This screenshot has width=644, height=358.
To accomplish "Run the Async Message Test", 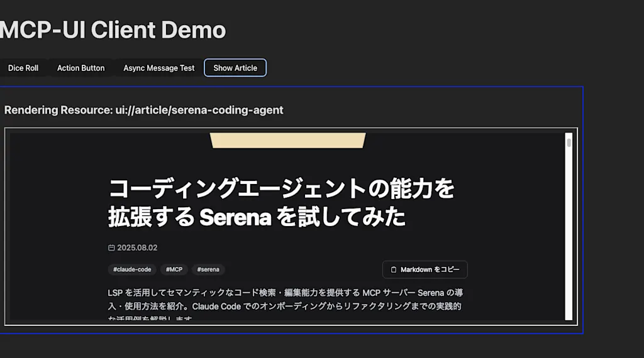I will pyautogui.click(x=159, y=68).
